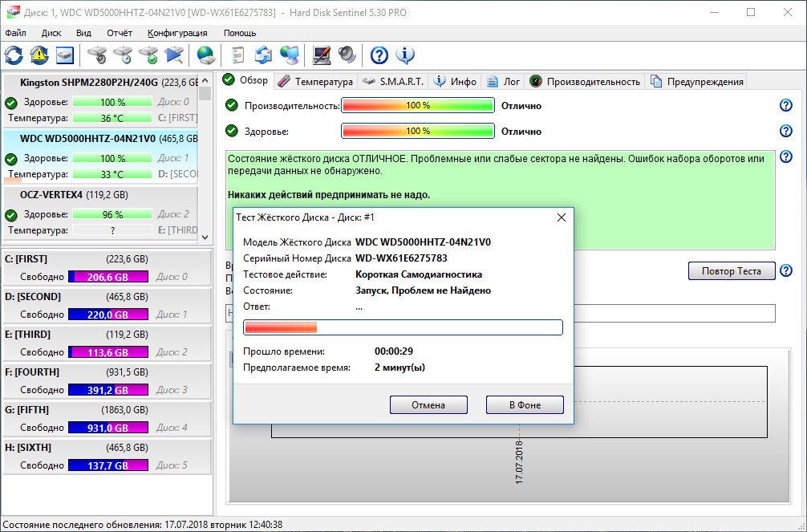Close the Тест Жёсткого Диска dialog

(562, 217)
